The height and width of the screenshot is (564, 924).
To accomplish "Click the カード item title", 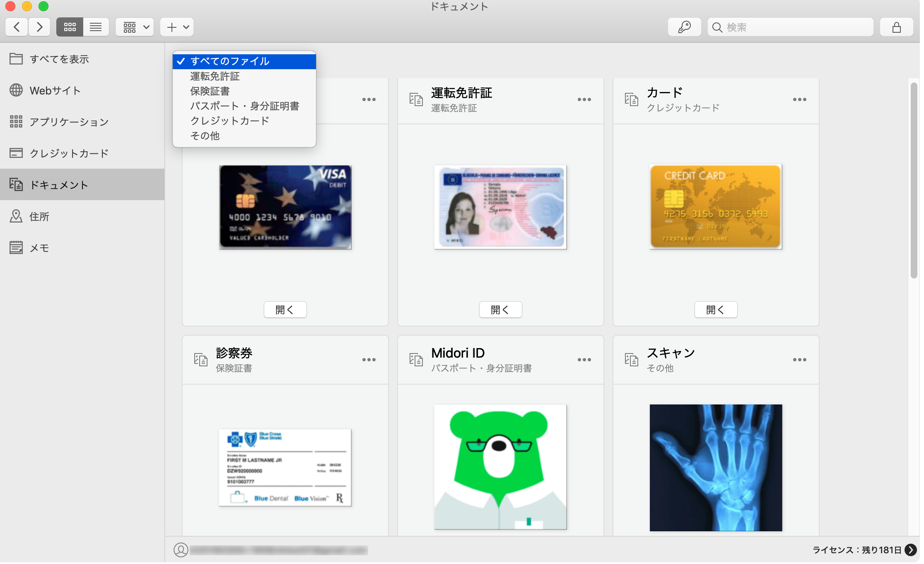I will click(x=665, y=92).
